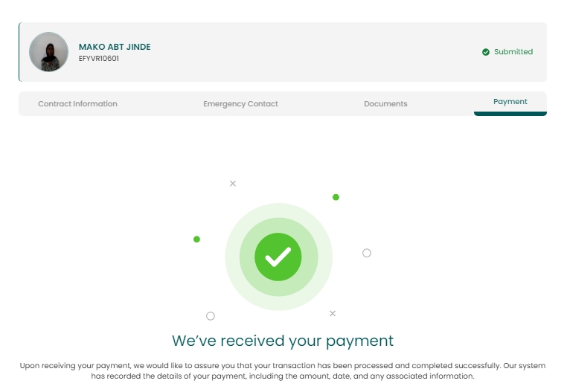Click the green dot left of the success circle
The width and height of the screenshot is (567, 392).
click(x=196, y=239)
